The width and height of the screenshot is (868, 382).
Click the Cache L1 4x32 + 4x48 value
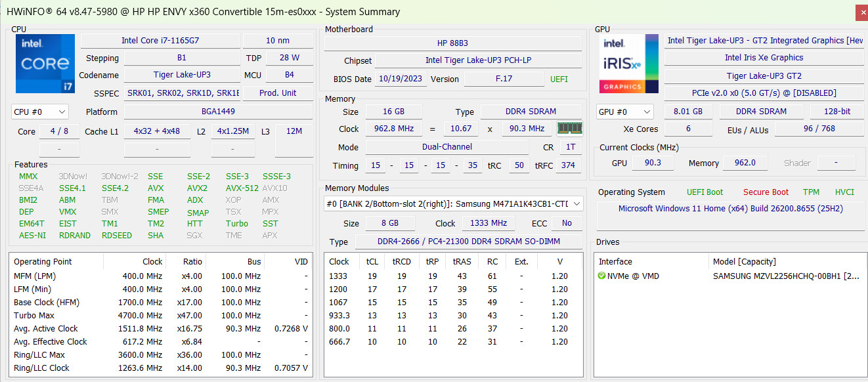tap(156, 131)
